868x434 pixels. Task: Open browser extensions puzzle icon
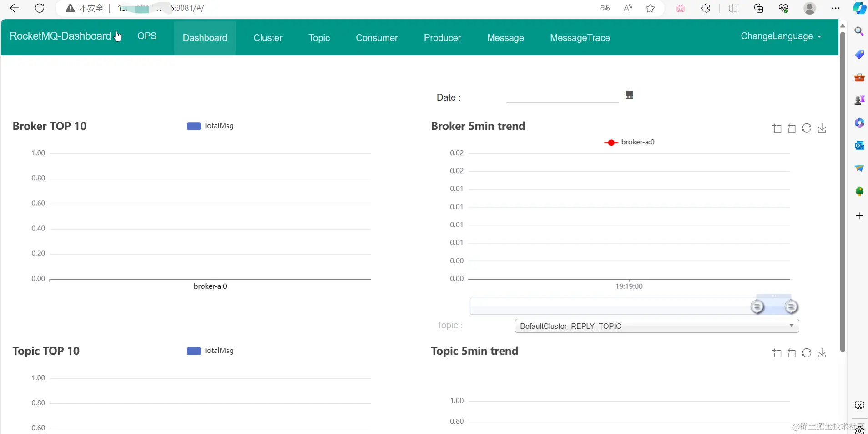click(x=706, y=8)
